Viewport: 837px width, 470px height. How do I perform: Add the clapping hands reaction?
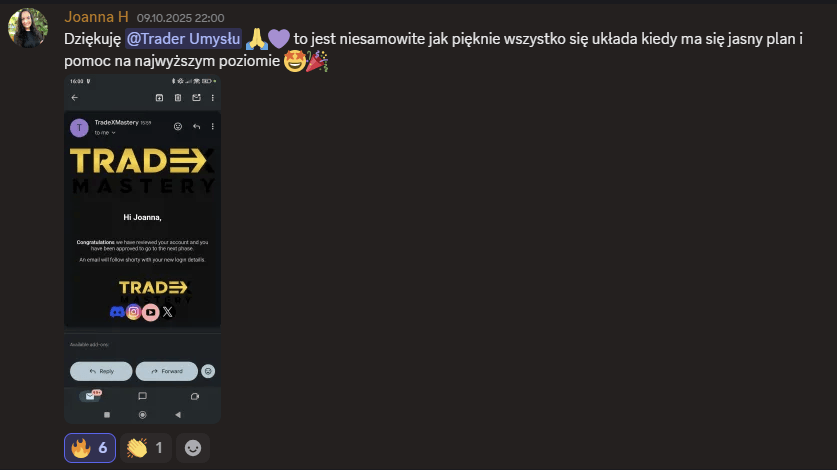pyautogui.click(x=146, y=448)
